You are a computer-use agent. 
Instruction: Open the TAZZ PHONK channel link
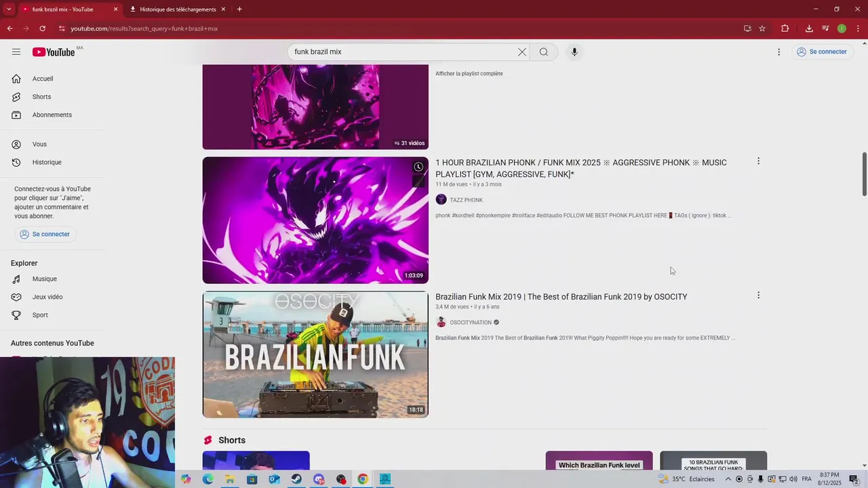pyautogui.click(x=467, y=200)
